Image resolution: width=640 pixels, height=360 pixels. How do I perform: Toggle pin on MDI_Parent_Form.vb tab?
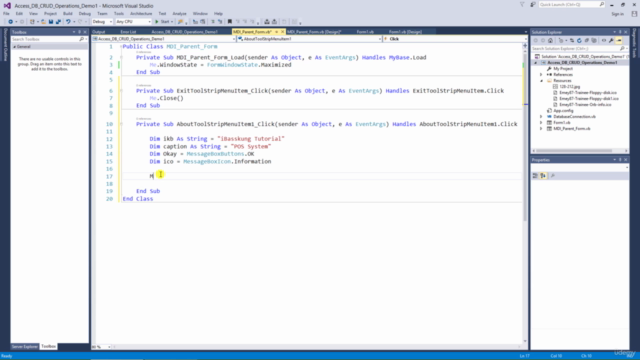pos(277,32)
